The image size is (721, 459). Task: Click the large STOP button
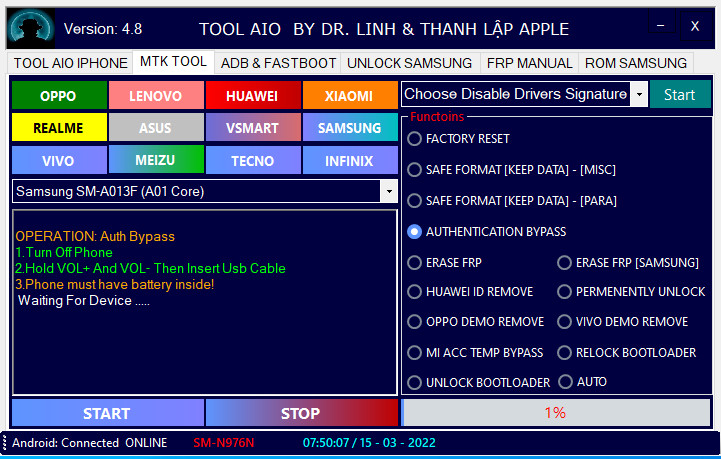click(302, 413)
